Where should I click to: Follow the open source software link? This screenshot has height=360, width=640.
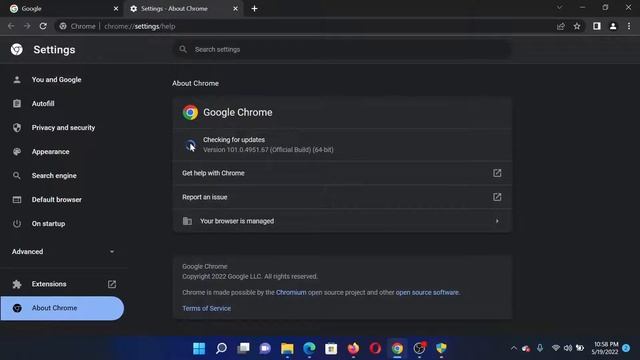pyautogui.click(x=427, y=292)
